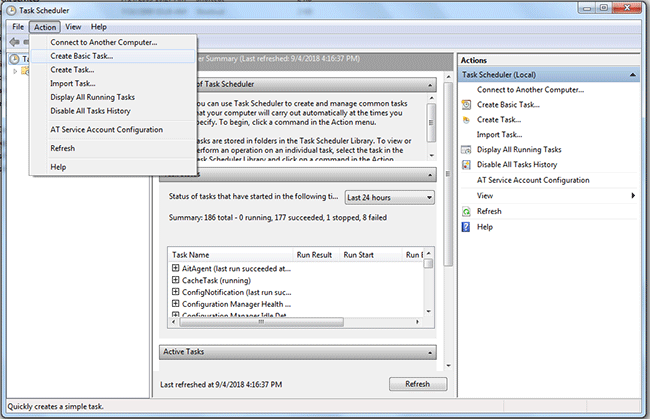Screen dimensions: 650x419
Task: Expand the AitAgent task entry
Action: click(176, 269)
